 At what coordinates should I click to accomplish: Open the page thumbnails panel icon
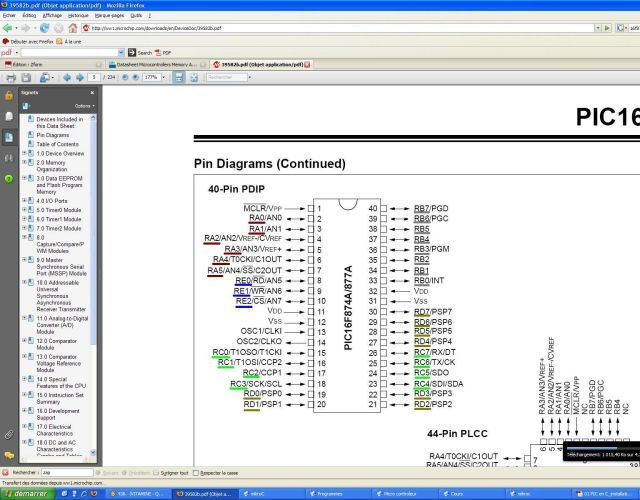[x=9, y=116]
